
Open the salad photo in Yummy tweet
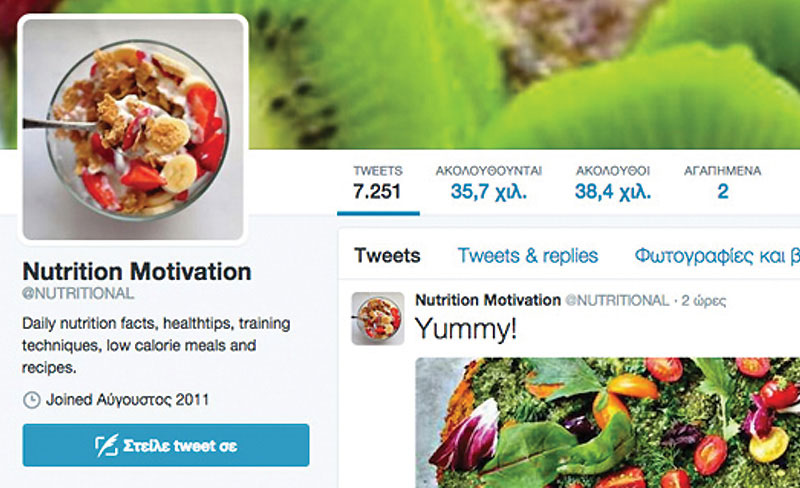[x=608, y=423]
